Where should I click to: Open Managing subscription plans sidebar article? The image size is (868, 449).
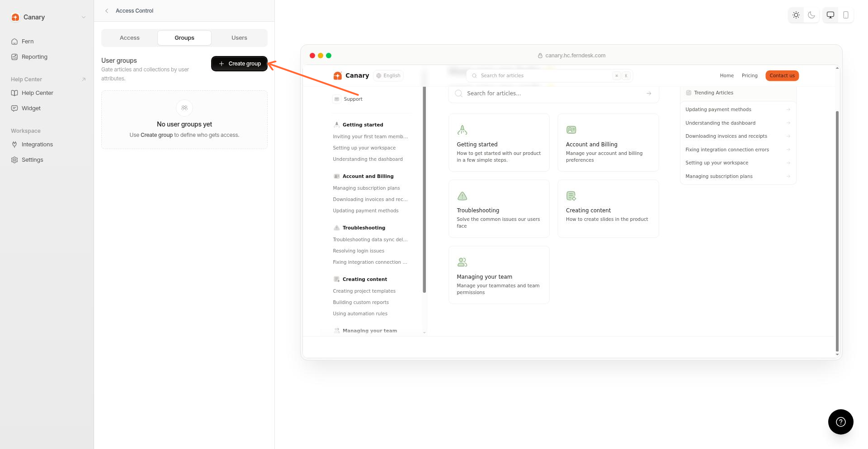pyautogui.click(x=366, y=188)
